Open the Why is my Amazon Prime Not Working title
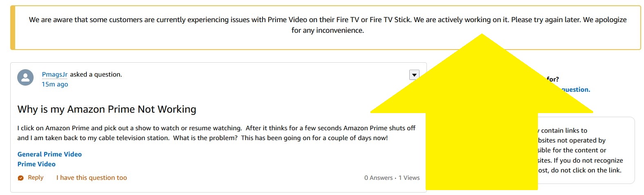 pos(107,109)
